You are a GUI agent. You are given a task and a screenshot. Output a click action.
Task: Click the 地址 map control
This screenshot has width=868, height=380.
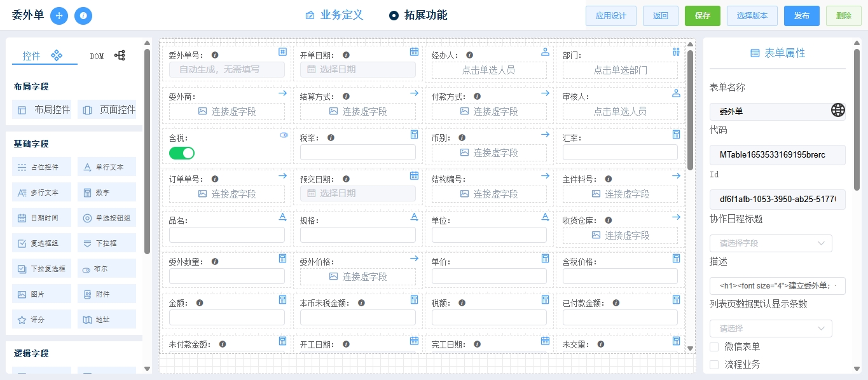pyautogui.click(x=107, y=320)
